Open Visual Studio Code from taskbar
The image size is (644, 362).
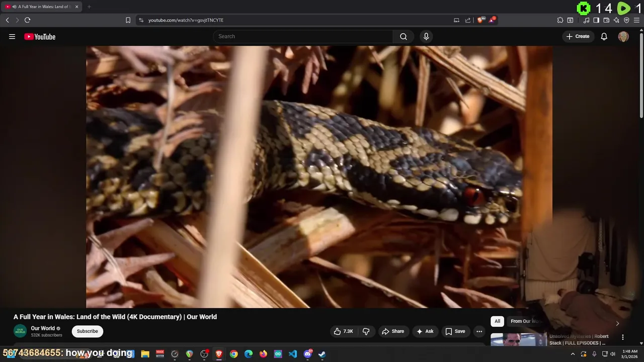293,354
